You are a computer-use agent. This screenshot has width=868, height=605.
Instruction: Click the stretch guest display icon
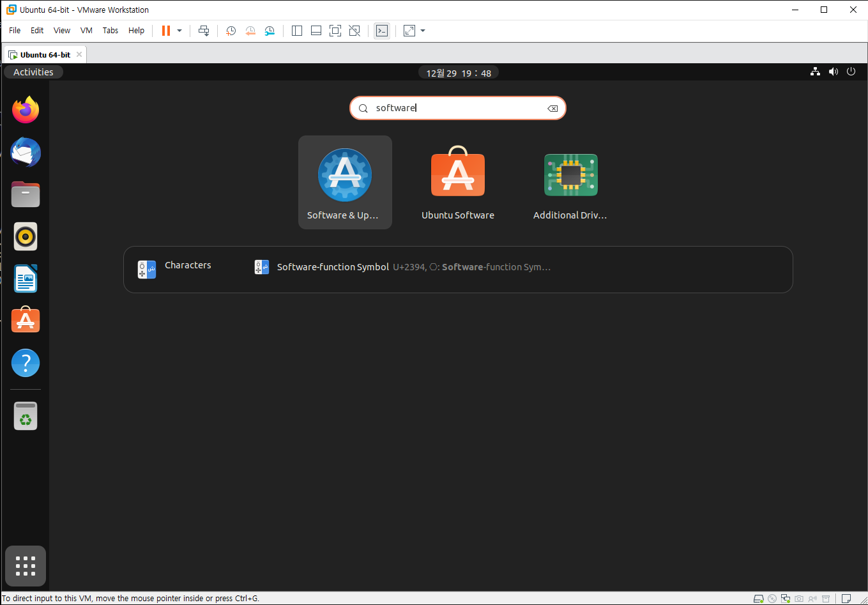409,31
